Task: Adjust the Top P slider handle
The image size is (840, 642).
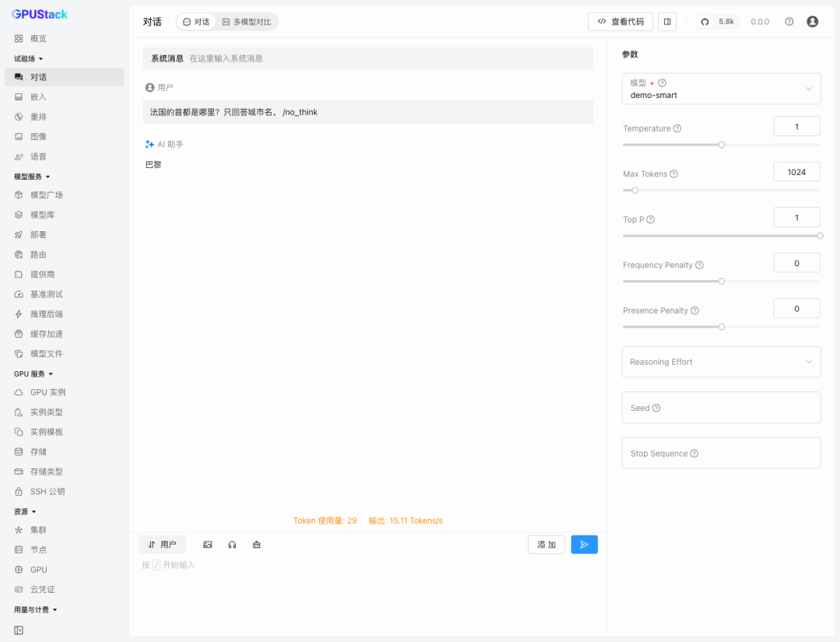Action: pos(821,236)
